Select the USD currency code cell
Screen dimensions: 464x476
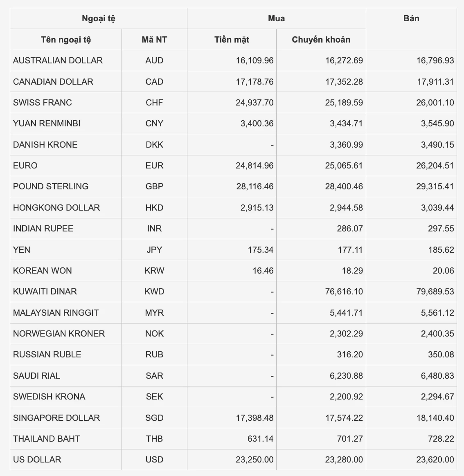[x=154, y=460]
